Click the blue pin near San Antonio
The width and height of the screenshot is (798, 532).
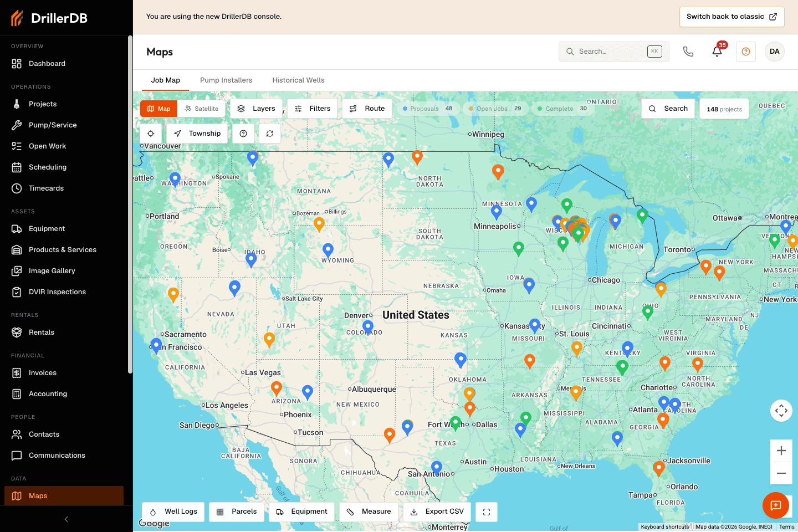pos(437,469)
